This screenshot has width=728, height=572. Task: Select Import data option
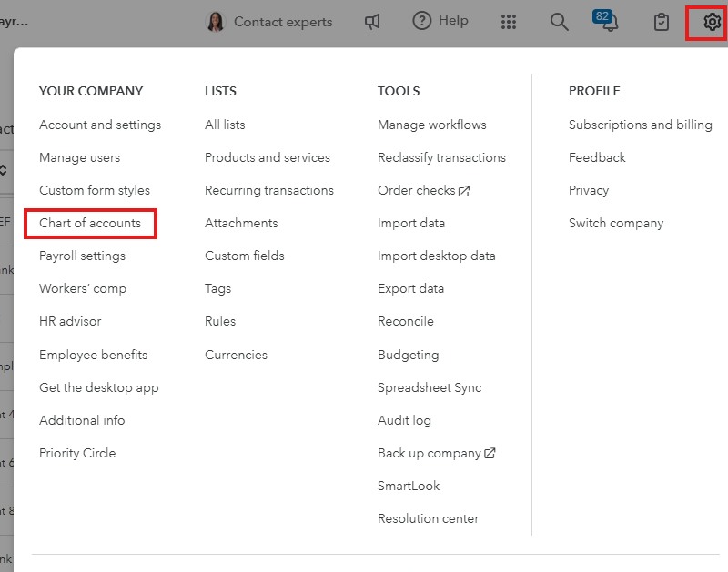(411, 223)
